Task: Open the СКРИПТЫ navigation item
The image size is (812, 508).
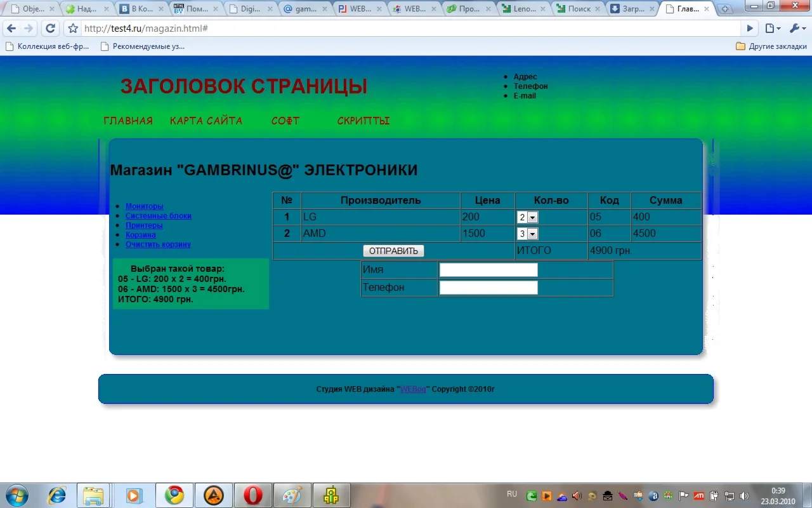Action: (363, 121)
